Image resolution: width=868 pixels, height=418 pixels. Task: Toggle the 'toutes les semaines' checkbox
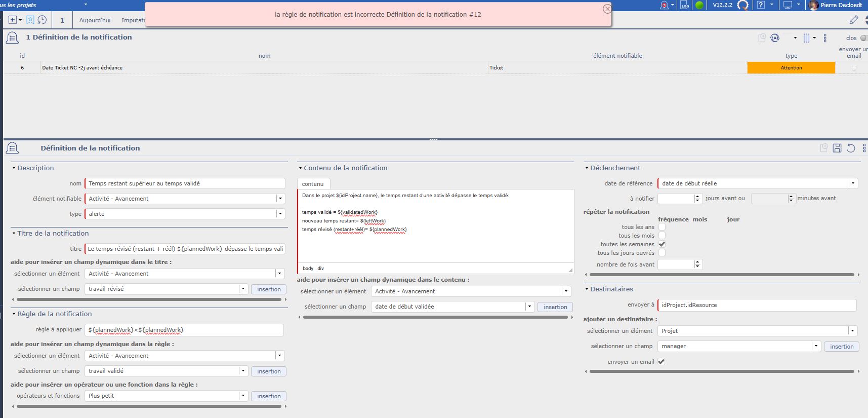click(662, 244)
